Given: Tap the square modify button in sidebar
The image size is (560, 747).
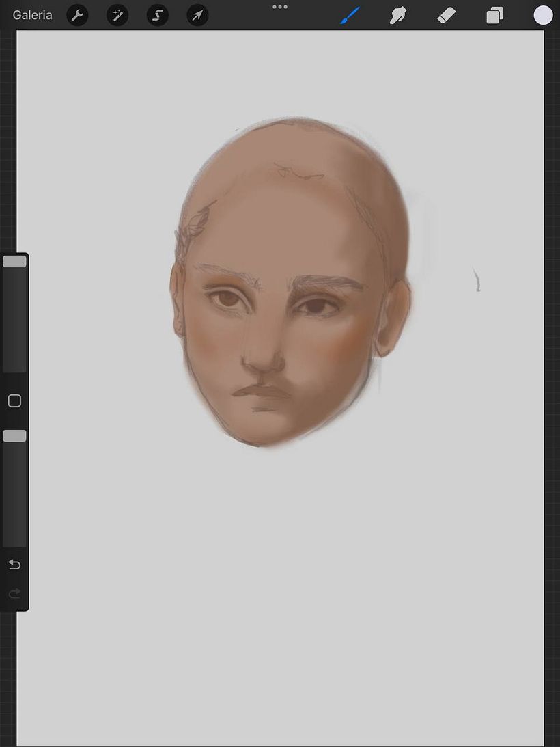Looking at the screenshot, I should pos(14,401).
